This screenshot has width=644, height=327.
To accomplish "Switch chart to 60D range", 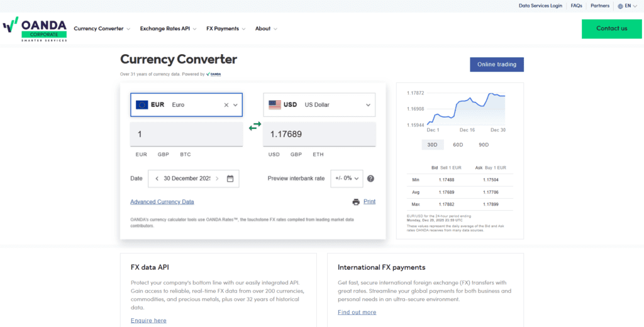I will tap(458, 145).
